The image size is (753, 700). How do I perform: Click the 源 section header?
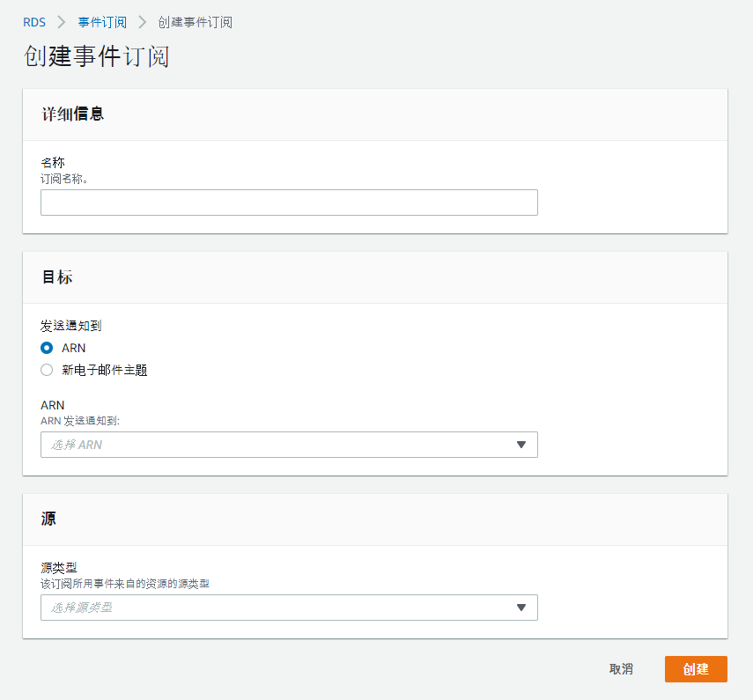(48, 519)
